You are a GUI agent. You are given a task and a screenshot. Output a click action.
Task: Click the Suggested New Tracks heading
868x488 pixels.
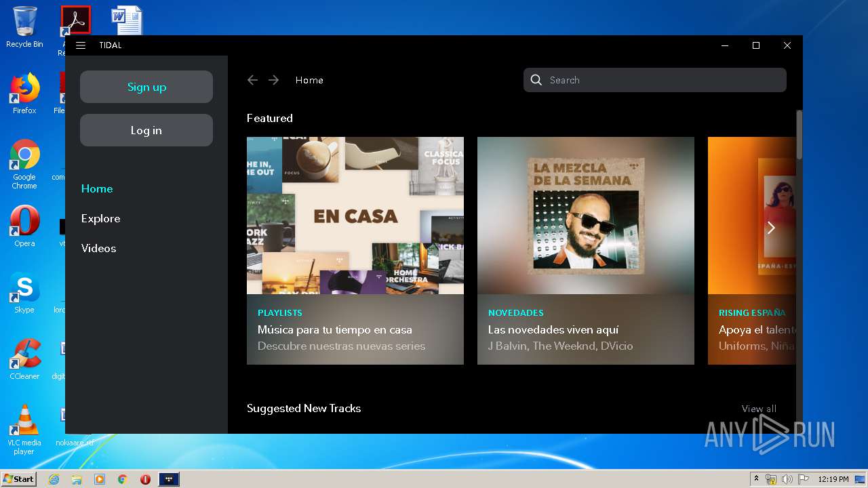304,409
